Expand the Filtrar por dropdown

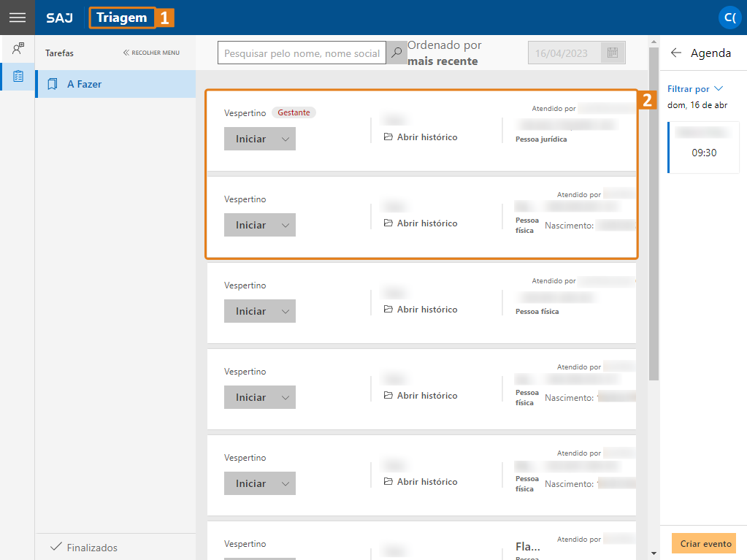(695, 89)
